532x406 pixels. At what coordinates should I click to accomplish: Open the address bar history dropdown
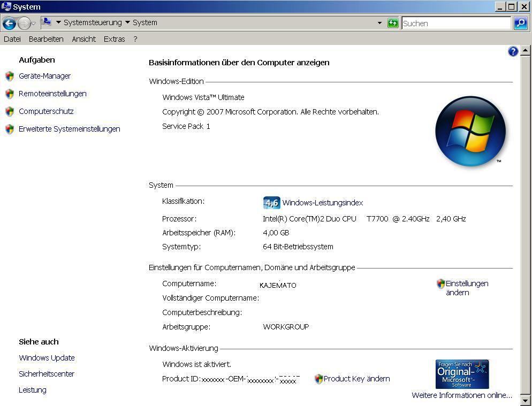tap(379, 23)
